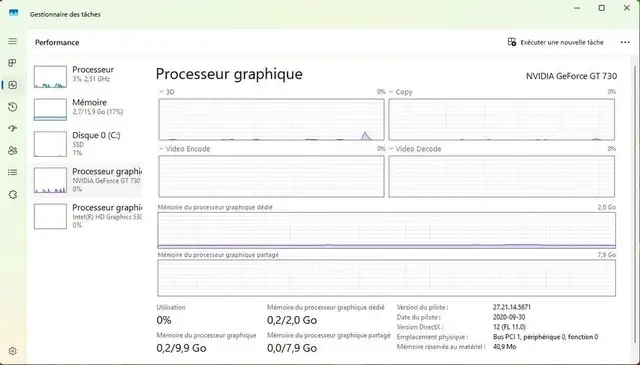Open the hamburger navigation menu

click(13, 41)
